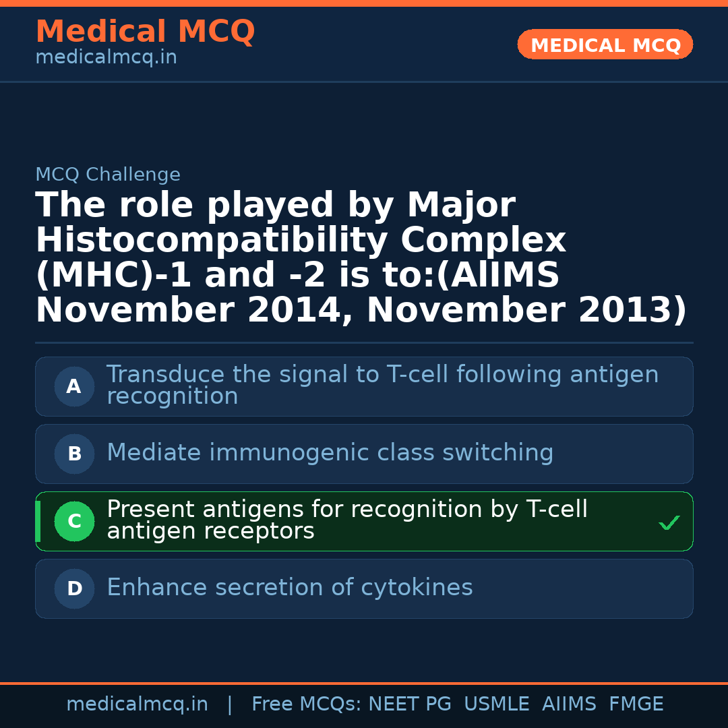Choose the letter D option circle

coord(74,588)
